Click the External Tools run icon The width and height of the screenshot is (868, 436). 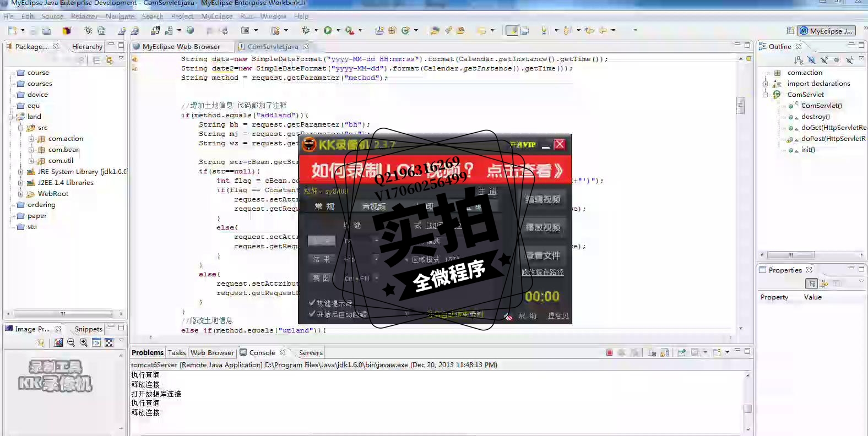point(350,31)
